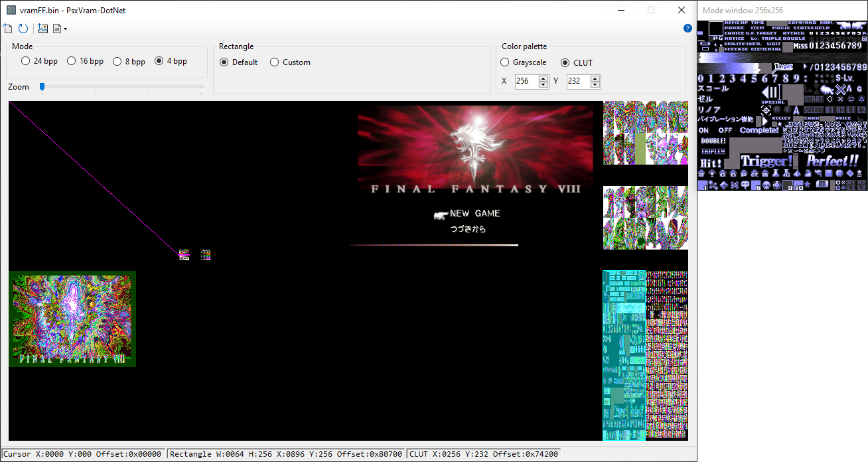The width and height of the screenshot is (868, 462).
Task: Click 'Hit!' graphic in Mode window
Action: pyautogui.click(x=711, y=163)
